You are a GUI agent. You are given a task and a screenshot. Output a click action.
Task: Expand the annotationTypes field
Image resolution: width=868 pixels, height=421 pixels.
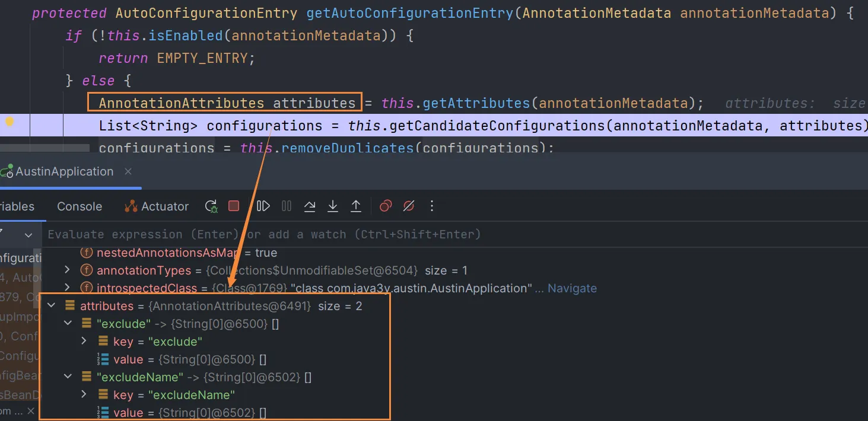[x=68, y=270]
